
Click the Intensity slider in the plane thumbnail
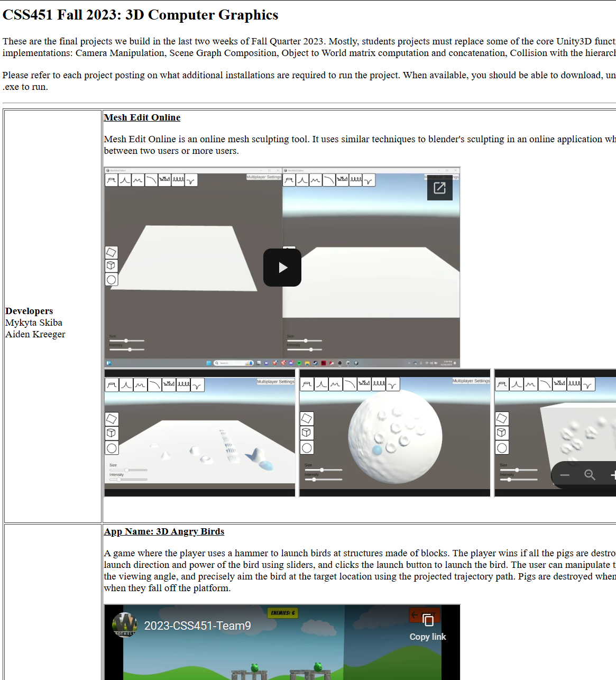tap(128, 480)
